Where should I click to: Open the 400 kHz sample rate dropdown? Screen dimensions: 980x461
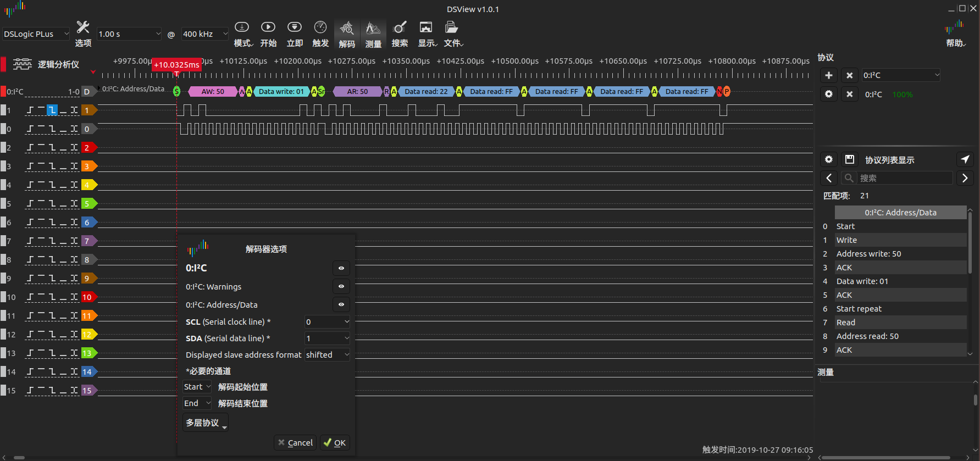click(205, 34)
